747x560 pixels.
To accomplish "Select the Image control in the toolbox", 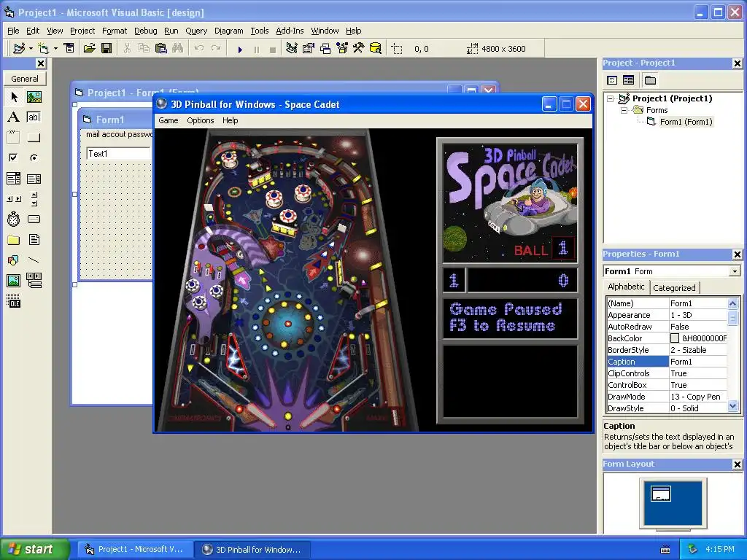I will [14, 281].
